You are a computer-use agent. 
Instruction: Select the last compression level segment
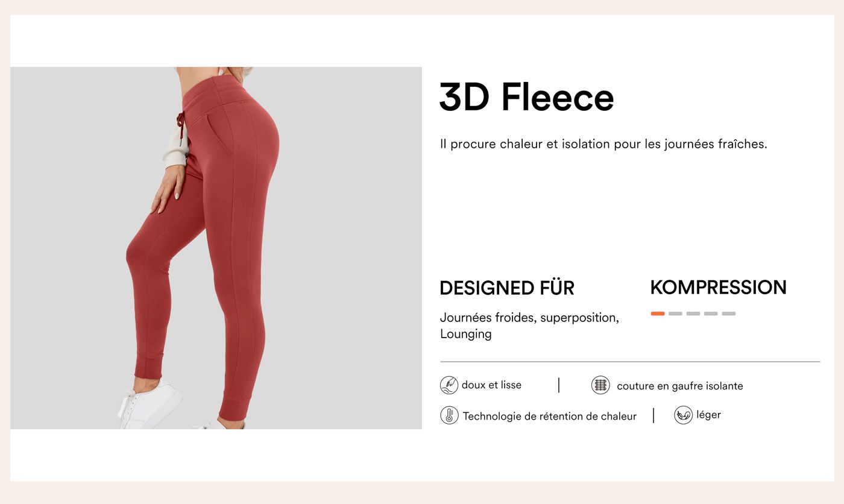(x=729, y=313)
